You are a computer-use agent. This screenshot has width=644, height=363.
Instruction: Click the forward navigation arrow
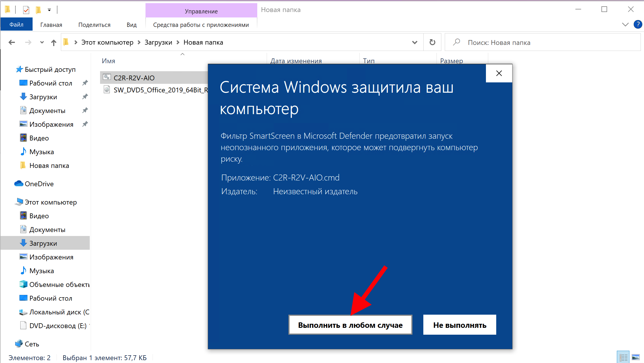coord(28,42)
